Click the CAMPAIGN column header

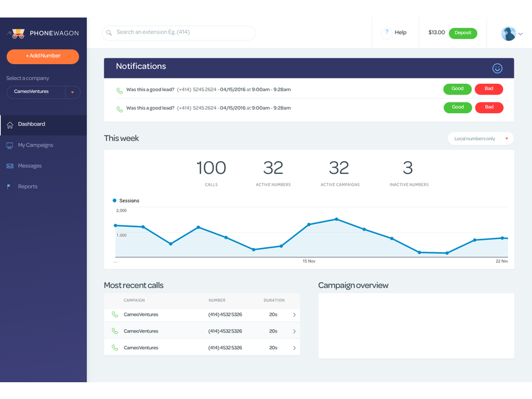point(134,300)
